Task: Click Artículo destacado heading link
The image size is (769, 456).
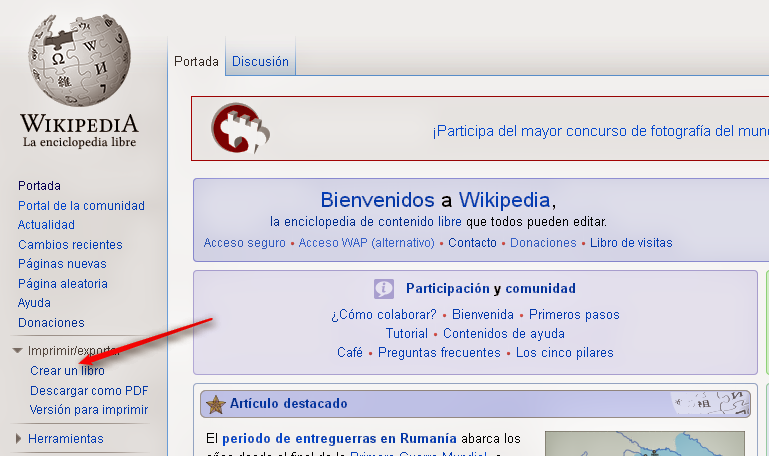Action: point(288,404)
